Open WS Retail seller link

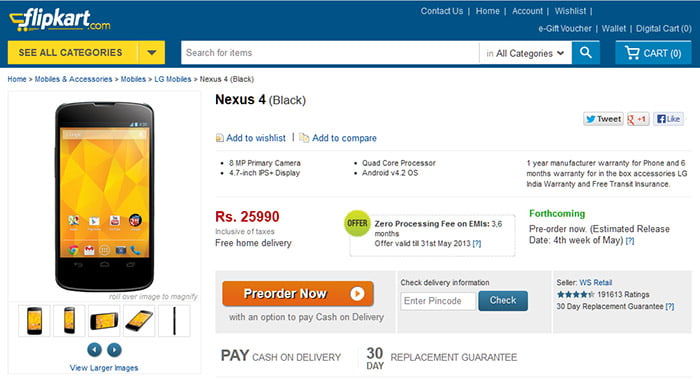pos(596,283)
